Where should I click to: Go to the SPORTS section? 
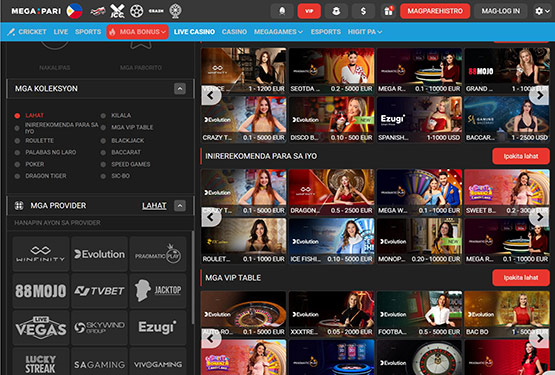(x=88, y=32)
